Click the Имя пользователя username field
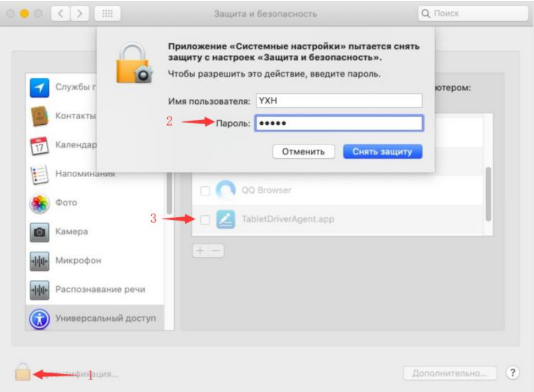The width and height of the screenshot is (534, 392). point(339,101)
